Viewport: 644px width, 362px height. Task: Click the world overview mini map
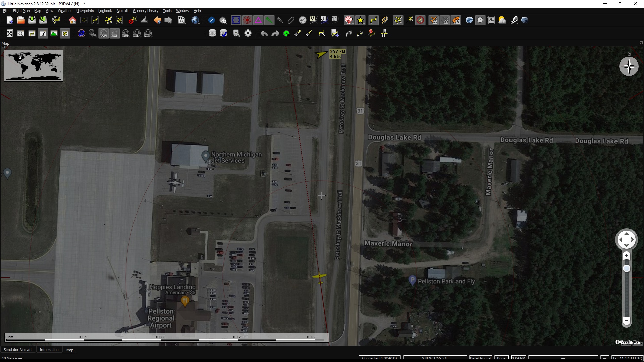coord(34,66)
